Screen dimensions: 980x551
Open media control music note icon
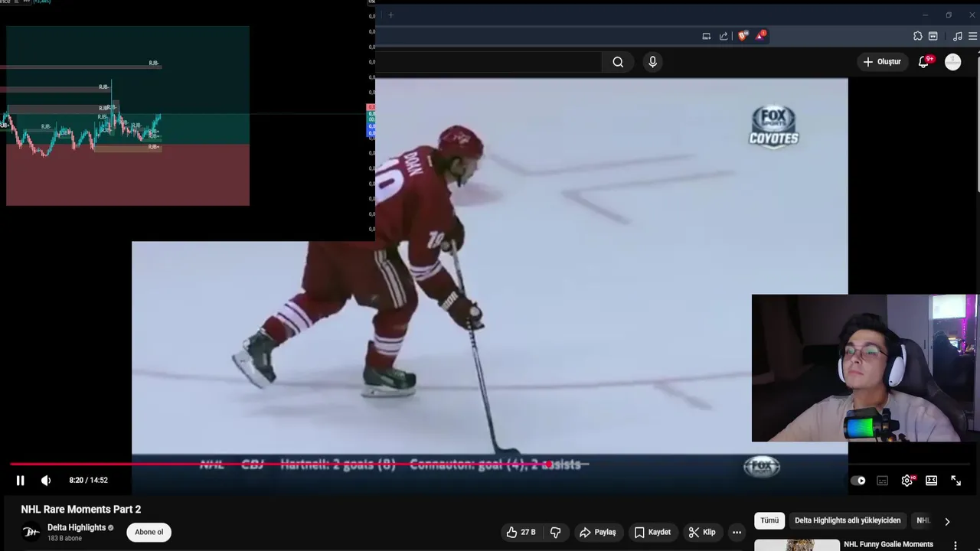958,36
